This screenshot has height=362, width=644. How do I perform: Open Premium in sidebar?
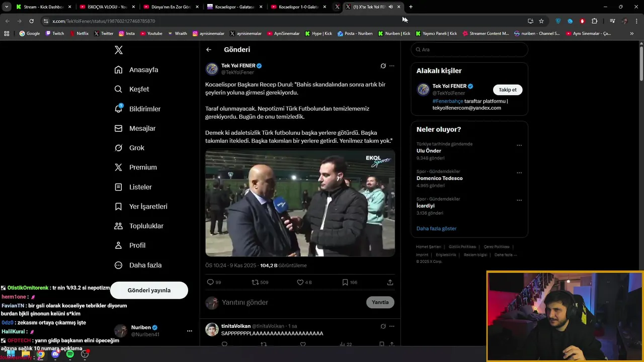point(135,167)
